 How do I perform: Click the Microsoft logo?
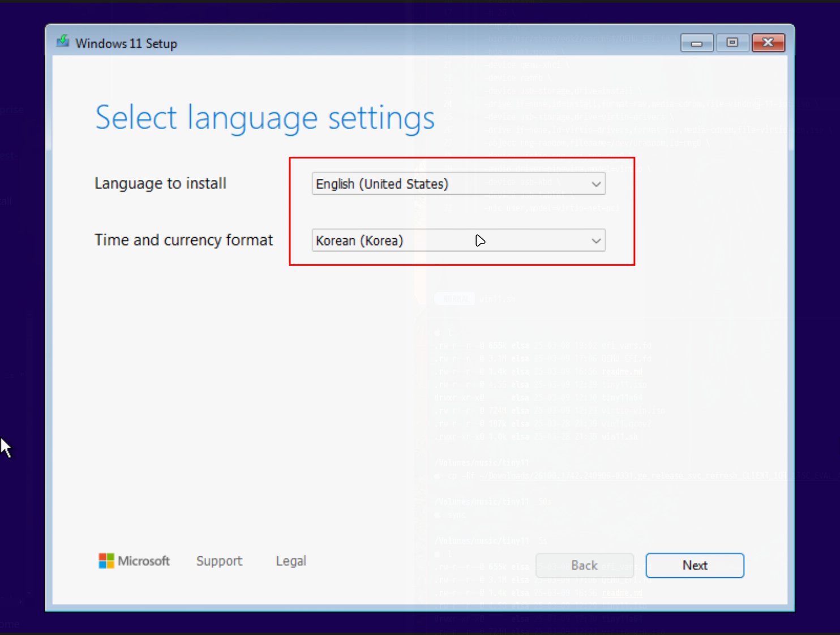134,561
